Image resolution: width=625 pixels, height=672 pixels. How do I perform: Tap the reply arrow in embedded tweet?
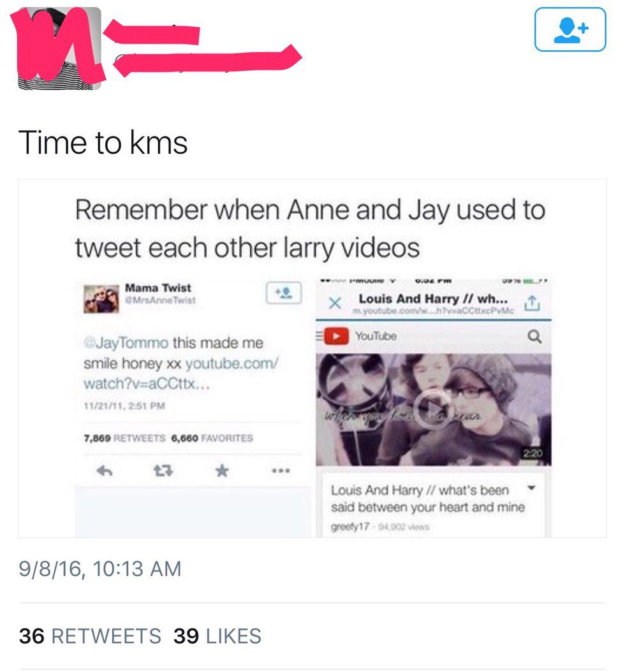[x=104, y=471]
